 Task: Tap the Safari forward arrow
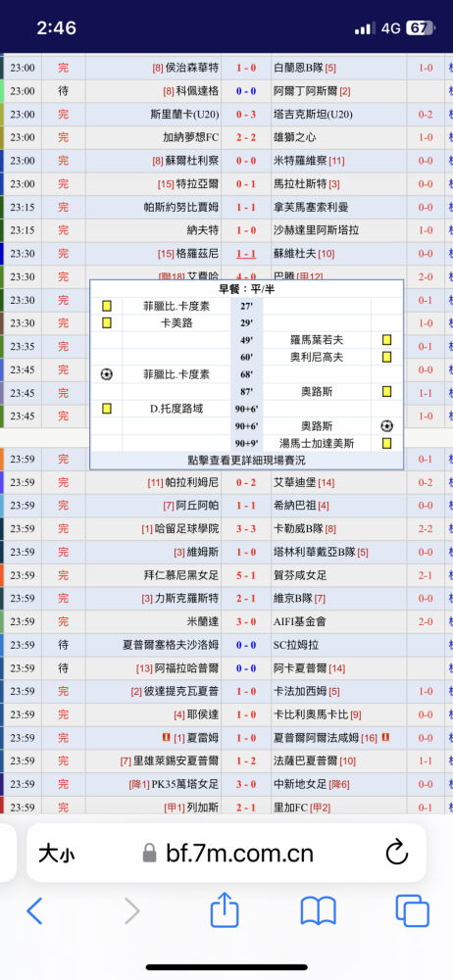(x=131, y=910)
